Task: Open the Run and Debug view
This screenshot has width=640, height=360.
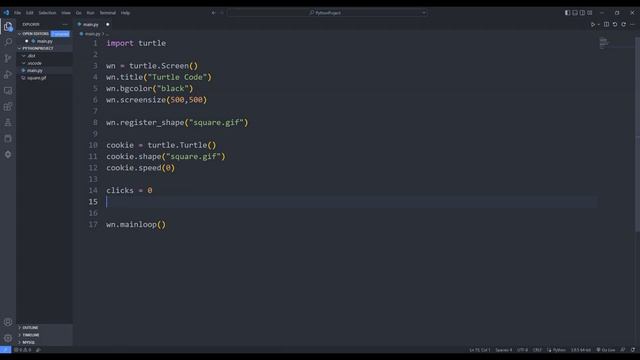Action: [8, 74]
